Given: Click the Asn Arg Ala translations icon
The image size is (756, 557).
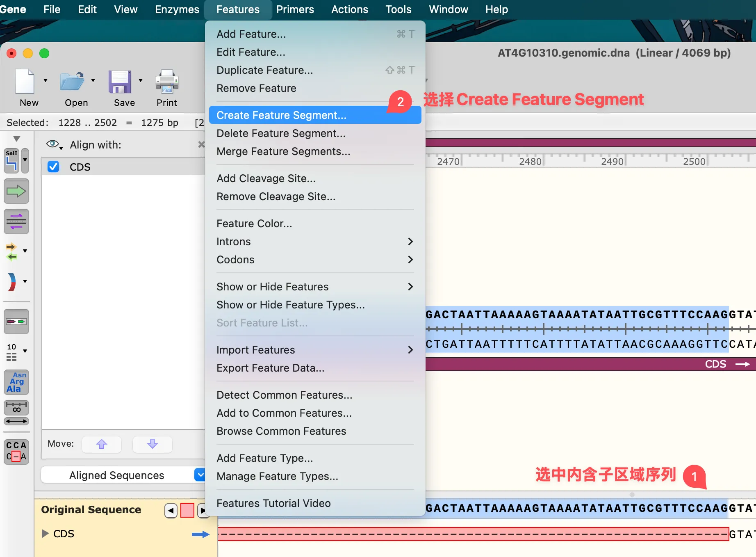Looking at the screenshot, I should pyautogui.click(x=16, y=382).
